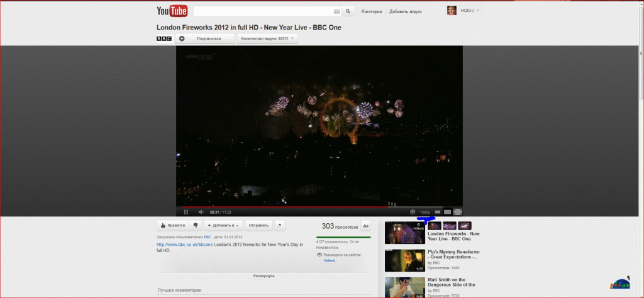
Task: Open the Добавить видео link
Action: [x=406, y=11]
